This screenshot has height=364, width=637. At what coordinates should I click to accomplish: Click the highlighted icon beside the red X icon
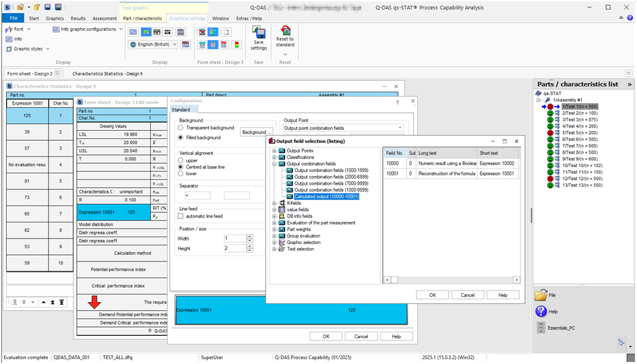click(x=213, y=32)
